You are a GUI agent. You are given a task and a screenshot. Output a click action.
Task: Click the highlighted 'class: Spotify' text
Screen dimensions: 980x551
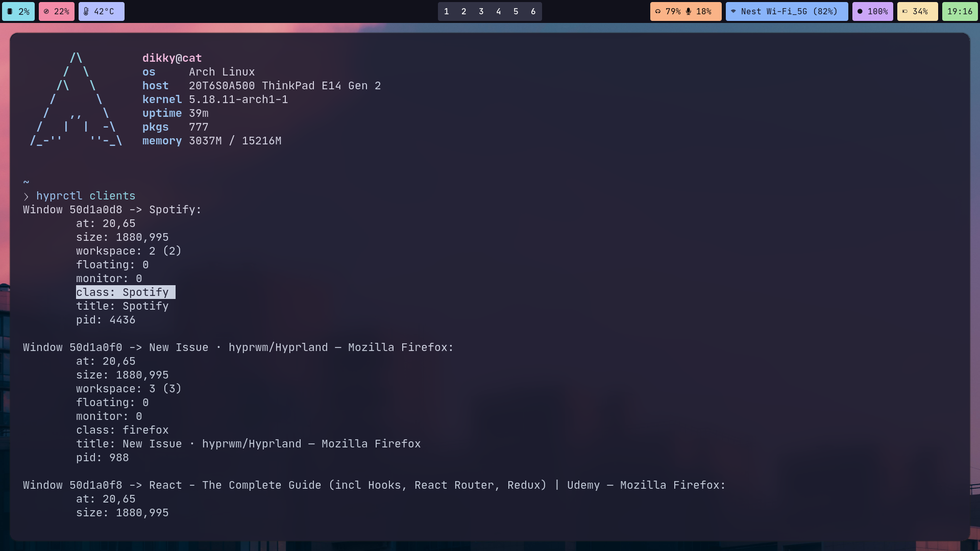coord(126,292)
